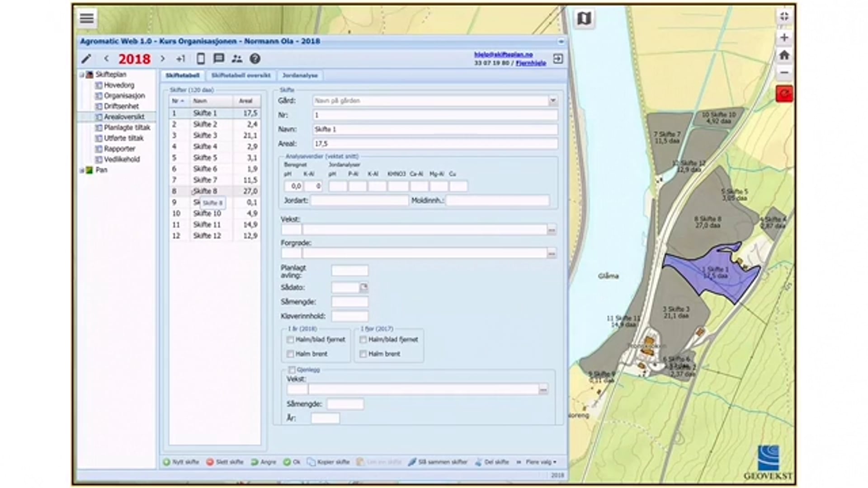Open the Vekst picker ellipsis button
The image size is (868, 488).
552,230
